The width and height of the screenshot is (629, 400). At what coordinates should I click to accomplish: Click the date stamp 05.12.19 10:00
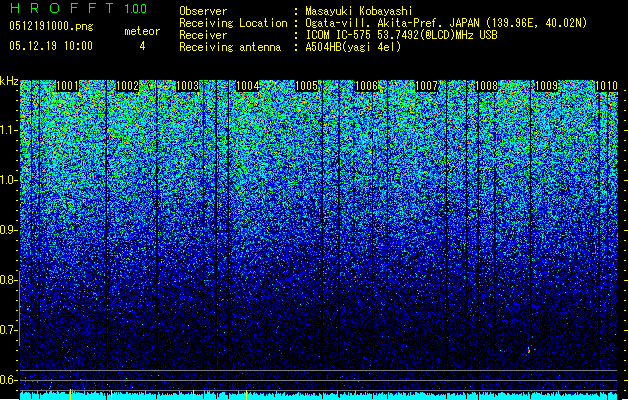tap(51, 46)
